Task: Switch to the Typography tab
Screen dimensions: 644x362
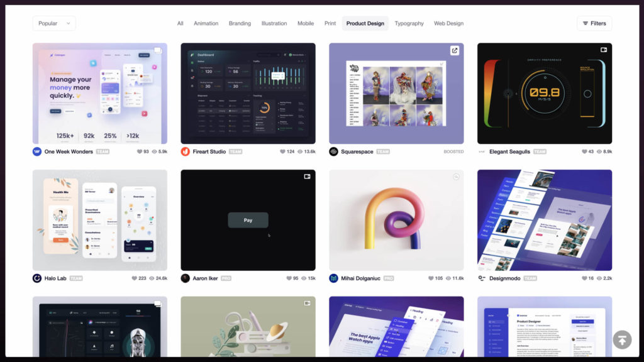Action: click(x=409, y=23)
